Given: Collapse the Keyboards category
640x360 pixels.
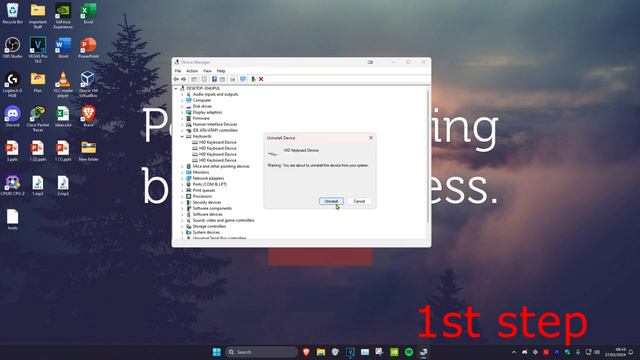Looking at the screenshot, I should (x=182, y=136).
